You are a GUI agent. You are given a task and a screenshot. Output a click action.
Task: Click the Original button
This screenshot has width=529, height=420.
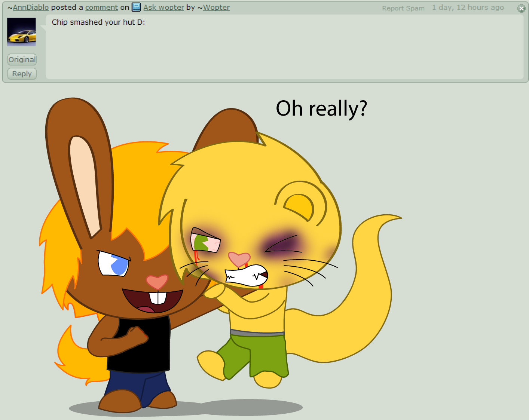(x=22, y=59)
